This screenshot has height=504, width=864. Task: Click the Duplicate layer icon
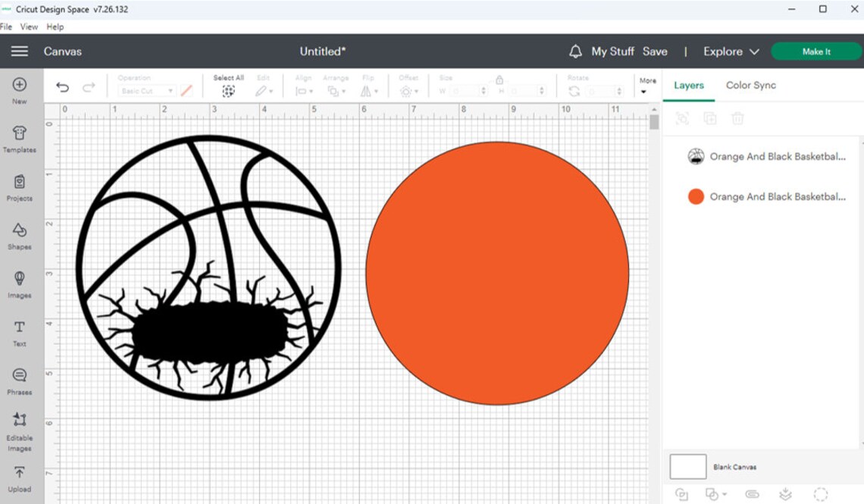coord(709,118)
